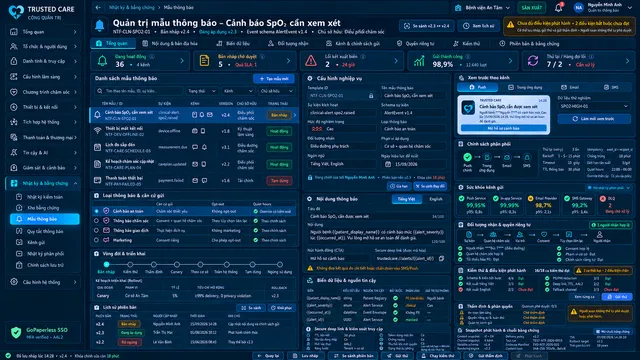Switch to the Nội dung & bản địa hóa tab

[x=170, y=43]
